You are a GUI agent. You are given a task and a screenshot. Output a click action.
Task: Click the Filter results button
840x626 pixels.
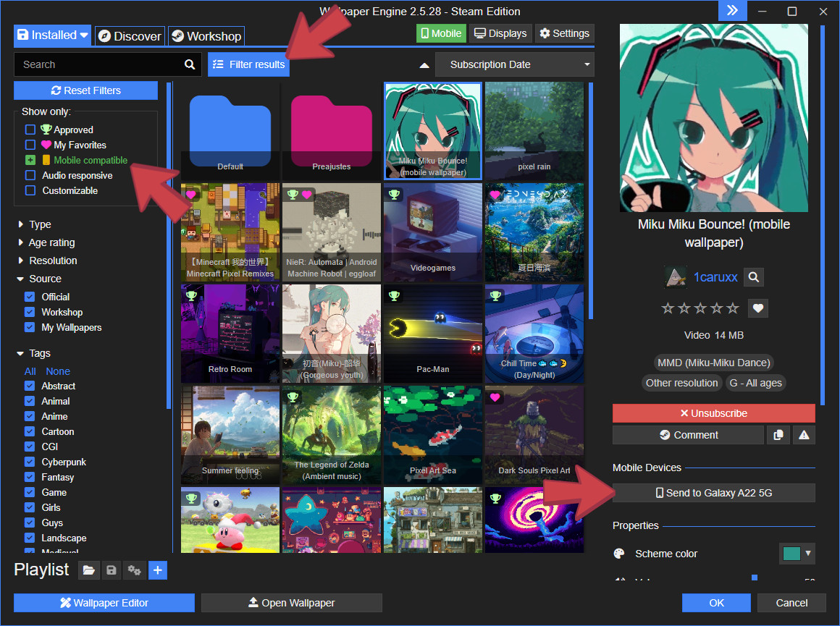(248, 64)
